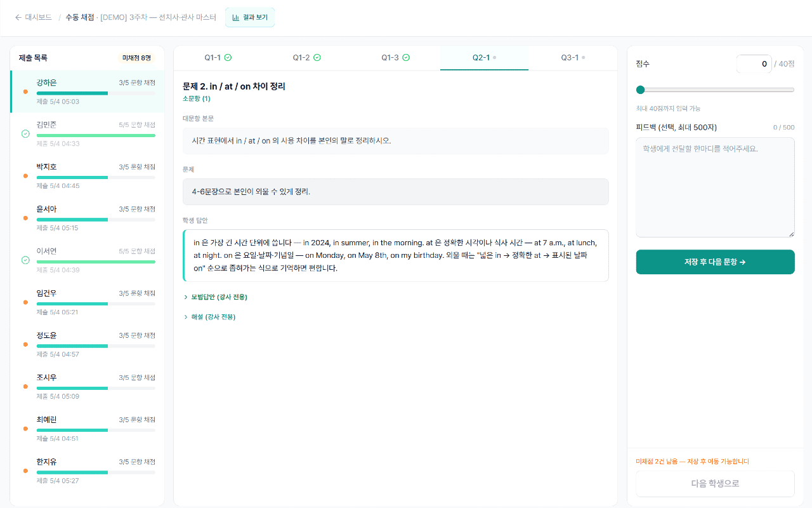Click the 수동 채점 breadcrumb title
The height and width of the screenshot is (508, 812).
click(80, 18)
